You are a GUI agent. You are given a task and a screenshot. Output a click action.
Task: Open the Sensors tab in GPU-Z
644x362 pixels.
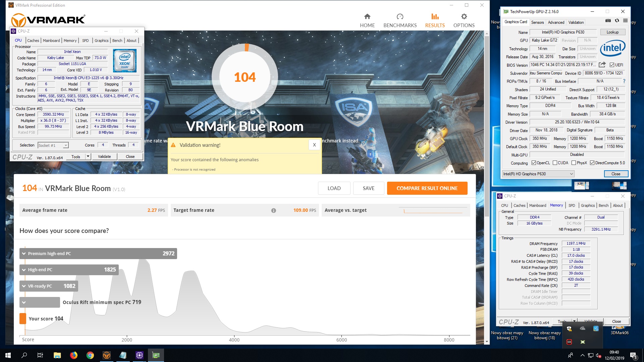click(537, 22)
